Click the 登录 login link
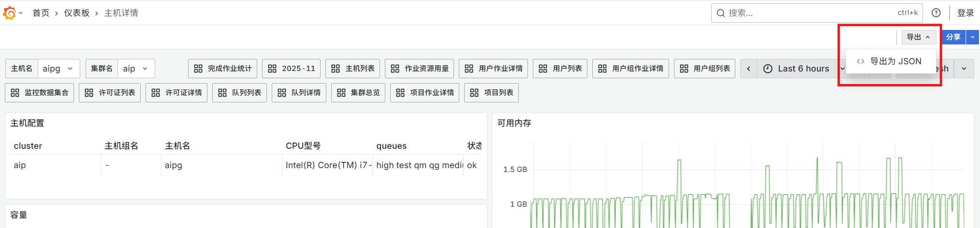The image size is (980, 228). pyautogui.click(x=965, y=13)
